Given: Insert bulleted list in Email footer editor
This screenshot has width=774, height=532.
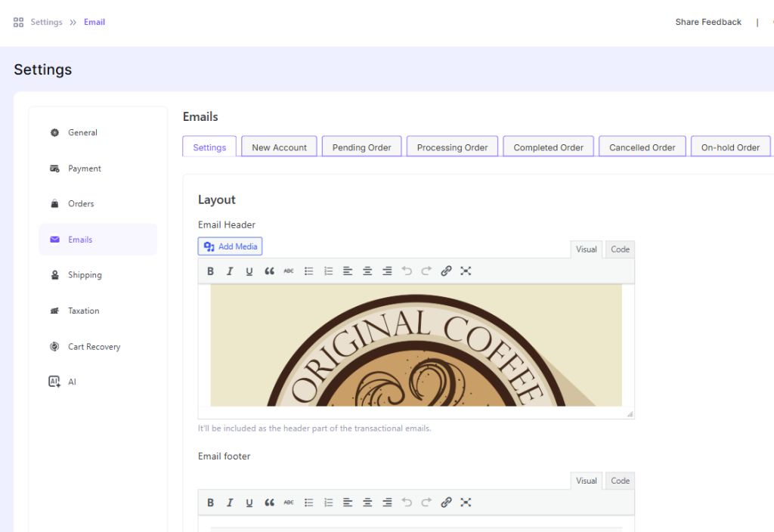Looking at the screenshot, I should click(308, 503).
